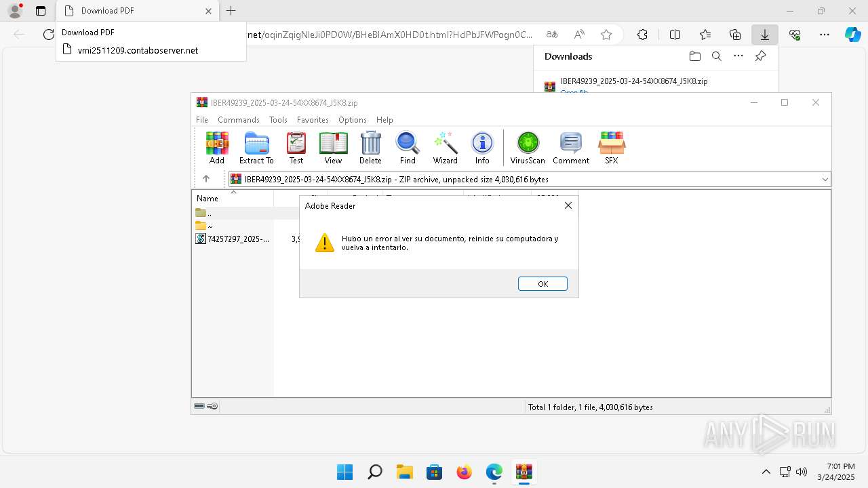This screenshot has height=488, width=868.
Task: Close the Download PDF tab
Action: click(208, 11)
